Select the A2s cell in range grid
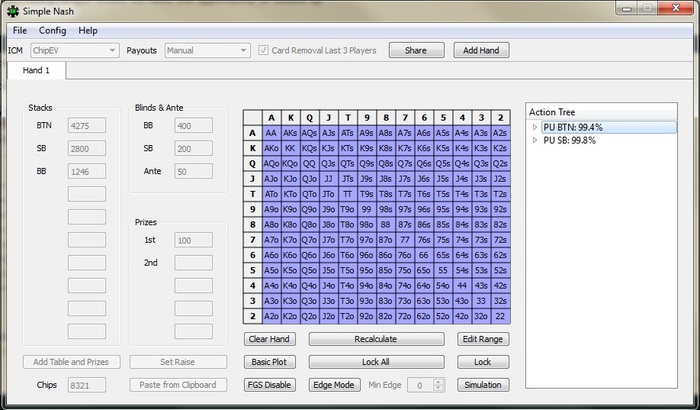This screenshot has width=700, height=410. point(500,133)
